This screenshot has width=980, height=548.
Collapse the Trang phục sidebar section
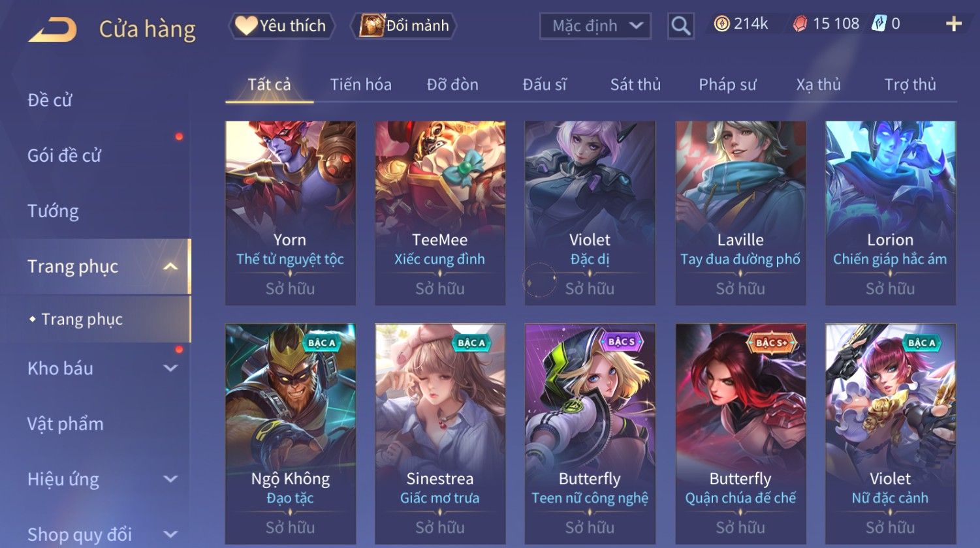pyautogui.click(x=170, y=266)
